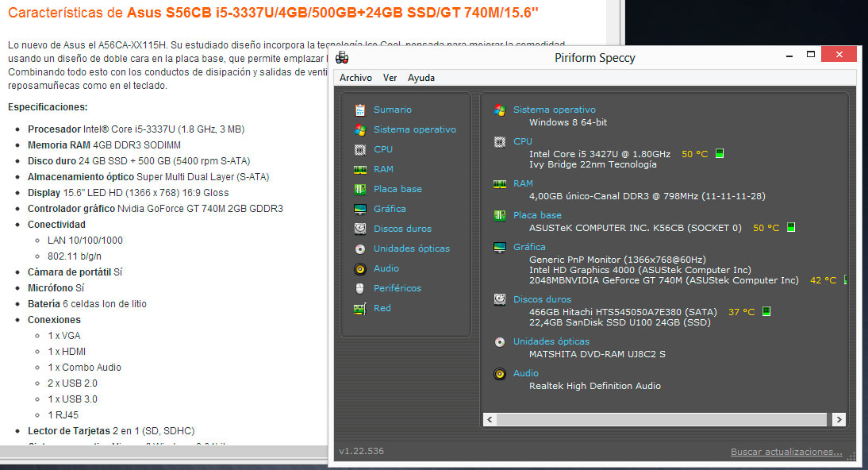Open Periféricos in the sidebar
This screenshot has width=868, height=470.
397,288
